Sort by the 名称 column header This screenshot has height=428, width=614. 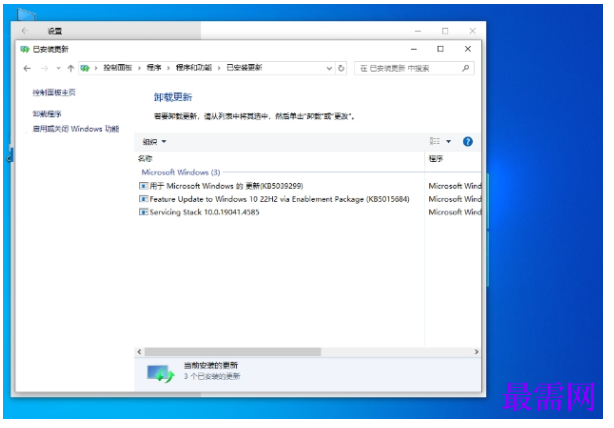tap(145, 159)
